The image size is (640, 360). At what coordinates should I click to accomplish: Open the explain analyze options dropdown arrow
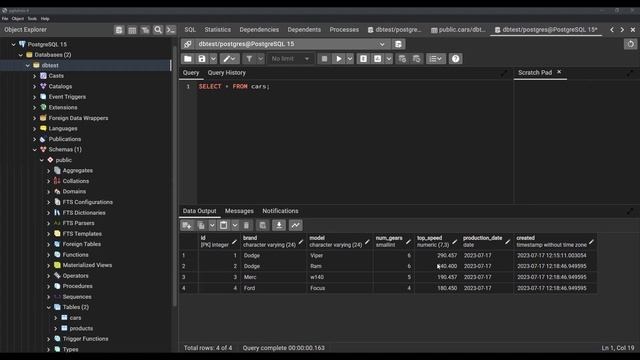389,59
